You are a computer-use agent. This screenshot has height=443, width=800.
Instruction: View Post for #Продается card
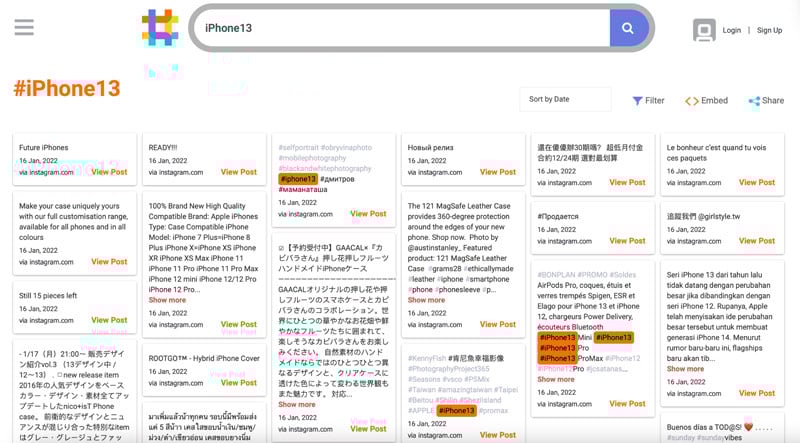pos(627,241)
